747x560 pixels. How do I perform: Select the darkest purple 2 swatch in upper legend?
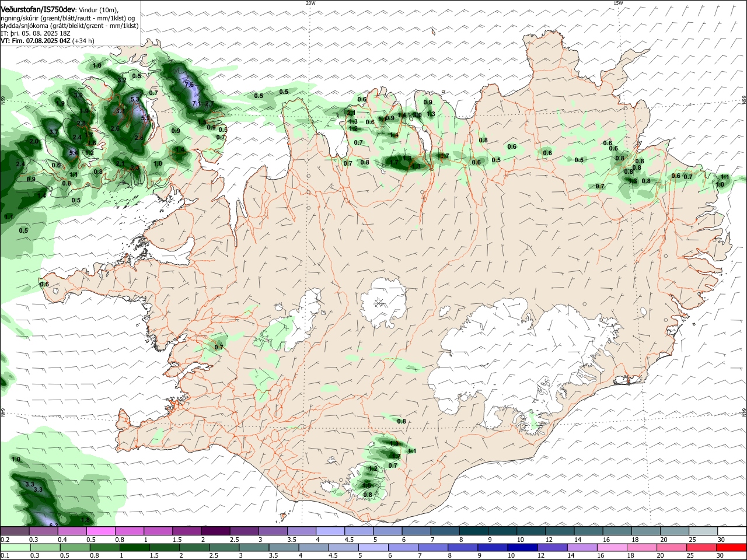[x=215, y=531]
